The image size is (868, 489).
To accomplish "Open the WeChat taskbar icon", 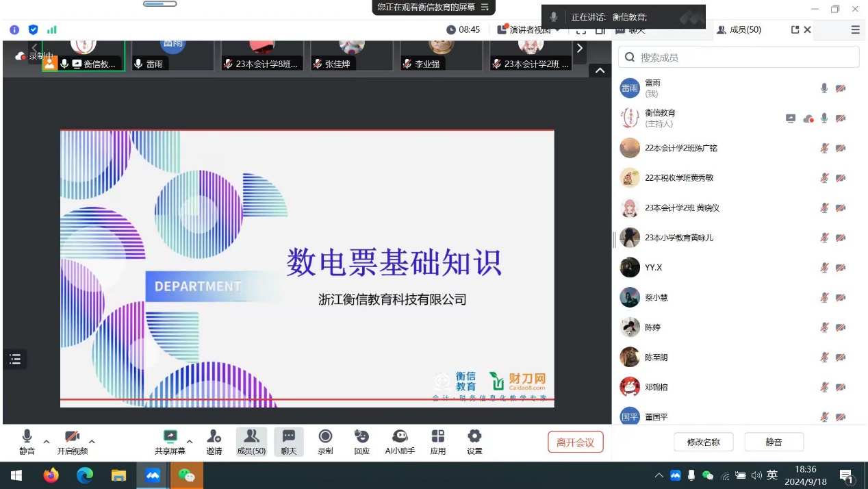I will (x=186, y=475).
